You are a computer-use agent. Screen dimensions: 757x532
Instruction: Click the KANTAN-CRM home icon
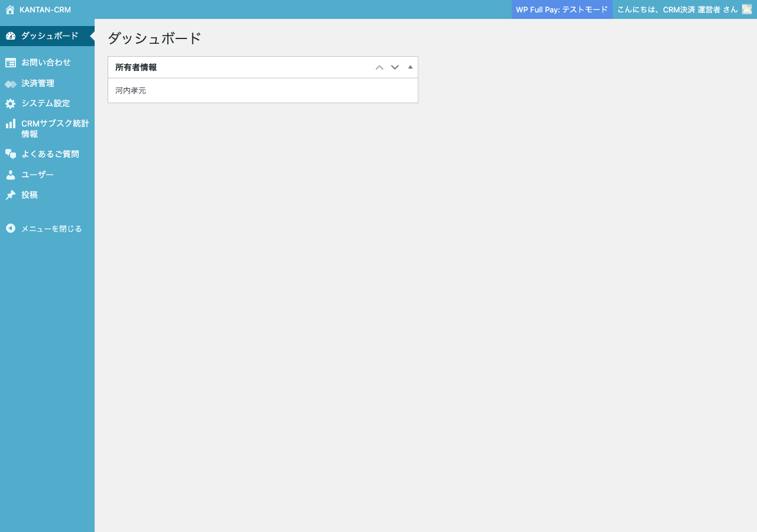pyautogui.click(x=9, y=9)
